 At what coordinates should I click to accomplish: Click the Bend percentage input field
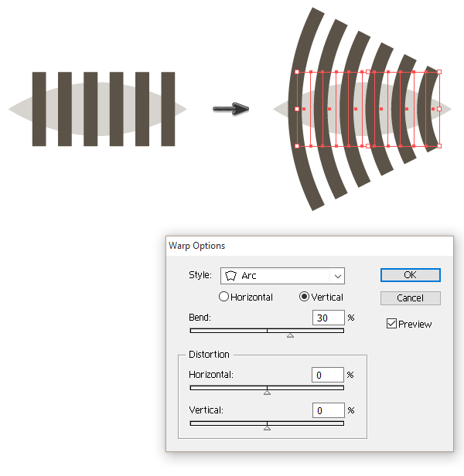[328, 318]
